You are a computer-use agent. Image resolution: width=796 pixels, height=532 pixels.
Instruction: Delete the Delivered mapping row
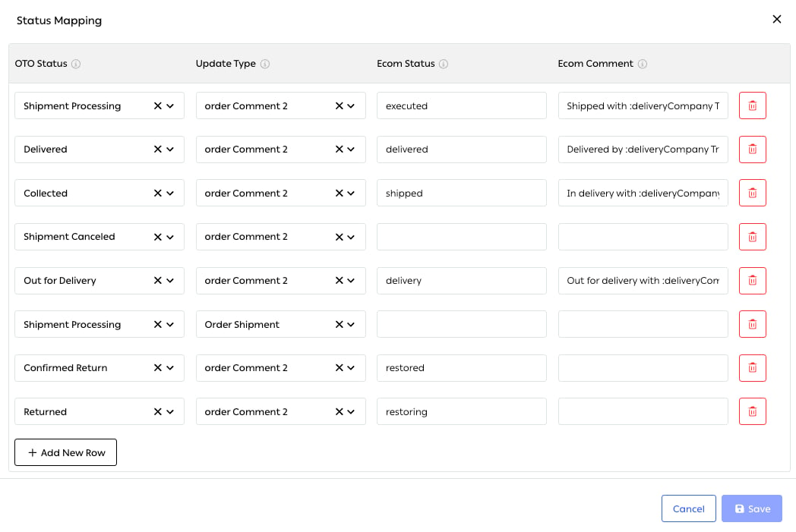[x=753, y=149]
